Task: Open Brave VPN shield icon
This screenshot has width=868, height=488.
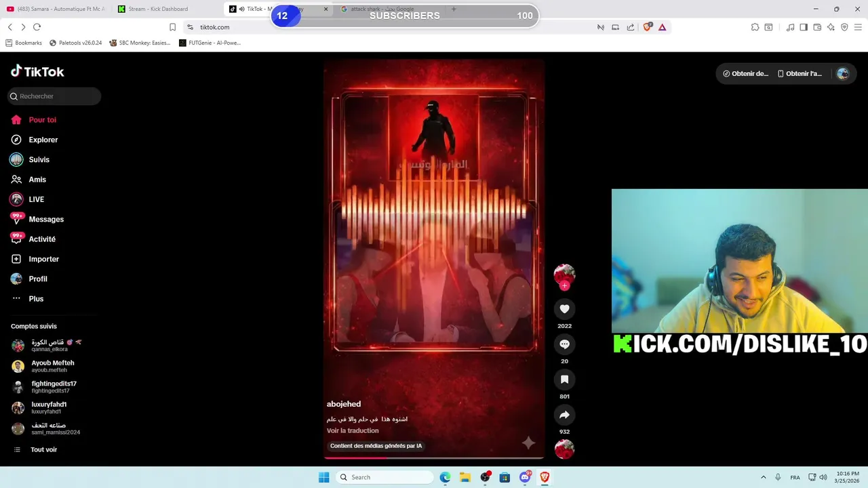Action: [844, 27]
